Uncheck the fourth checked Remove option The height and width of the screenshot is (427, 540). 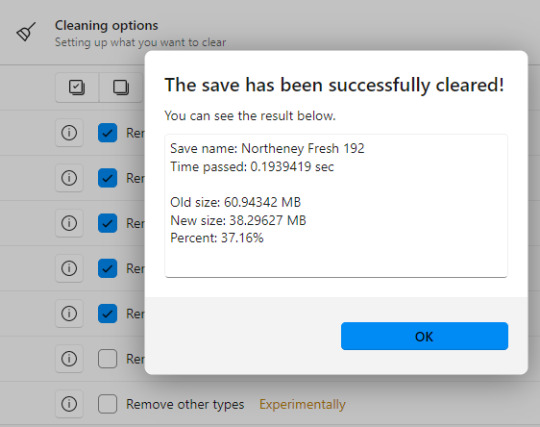tap(107, 268)
